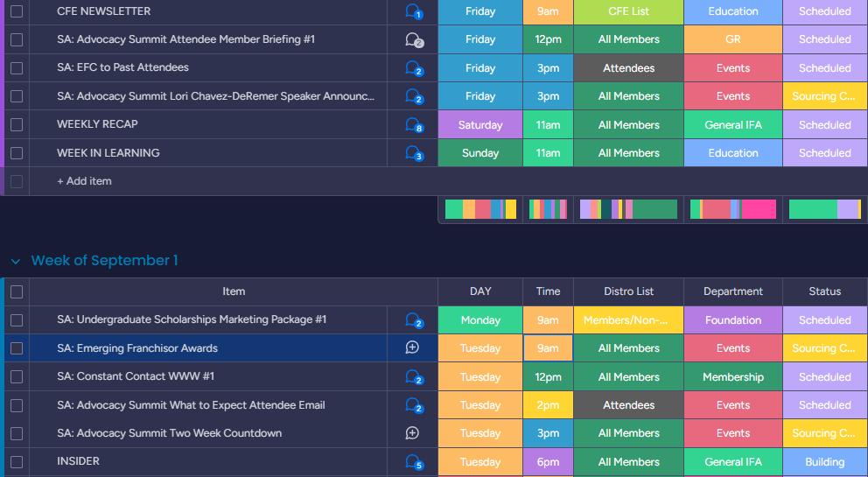
Task: Open Saturday day cell of WEEKLY RECAP
Action: [x=480, y=124]
